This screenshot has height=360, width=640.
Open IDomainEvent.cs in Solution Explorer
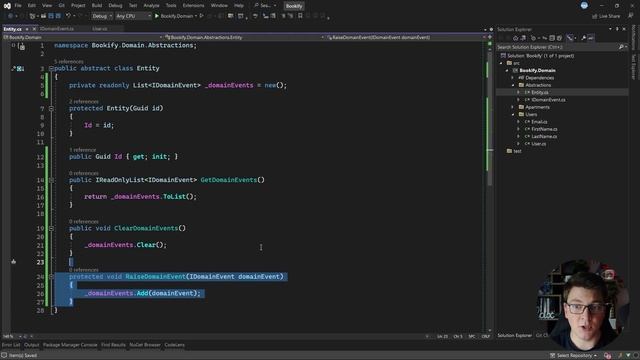coord(549,100)
